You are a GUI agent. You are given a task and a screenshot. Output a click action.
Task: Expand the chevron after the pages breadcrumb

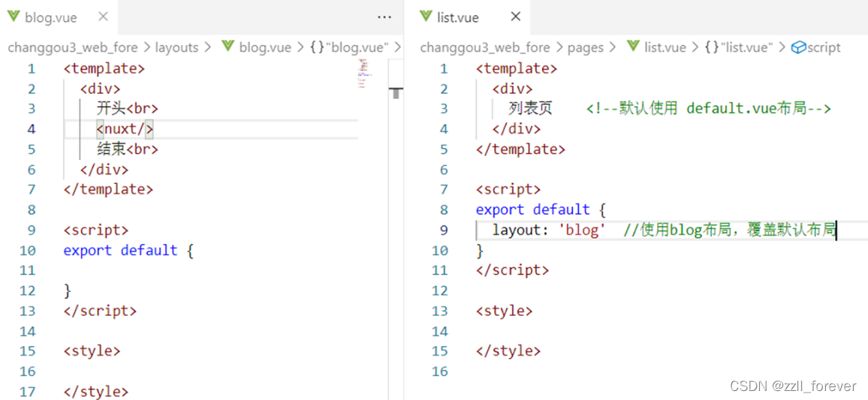pos(613,47)
